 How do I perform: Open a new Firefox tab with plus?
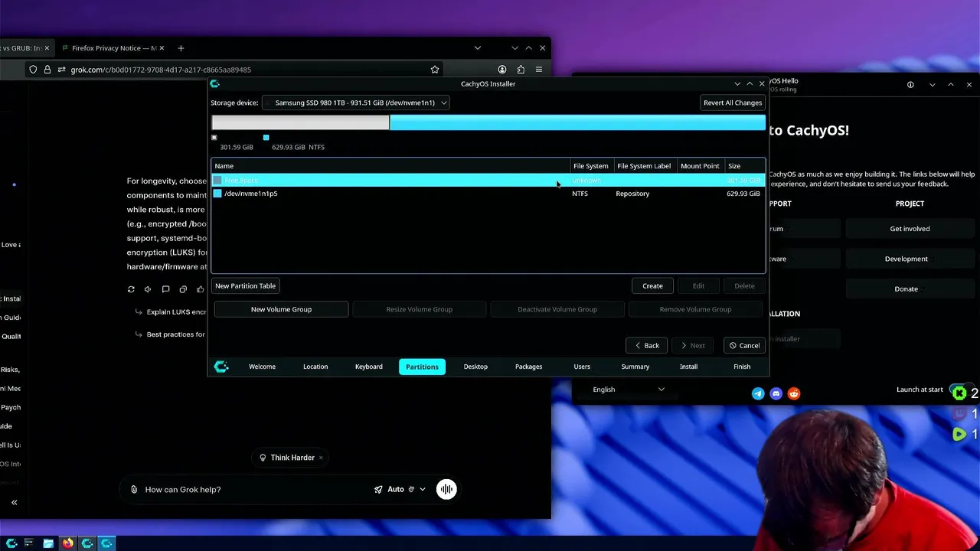pos(181,48)
